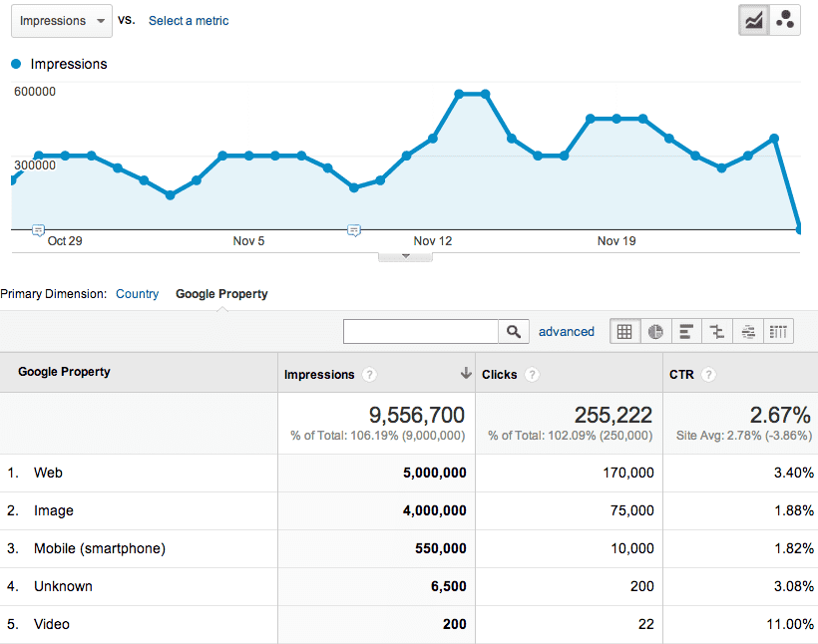Click 'Select a metric' link
Image resolution: width=818 pixels, height=644 pixels.
tap(189, 21)
